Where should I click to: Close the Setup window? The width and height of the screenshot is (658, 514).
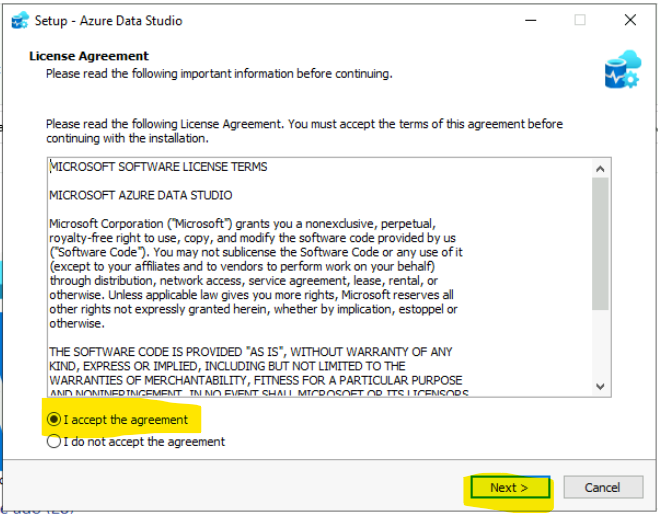(630, 20)
